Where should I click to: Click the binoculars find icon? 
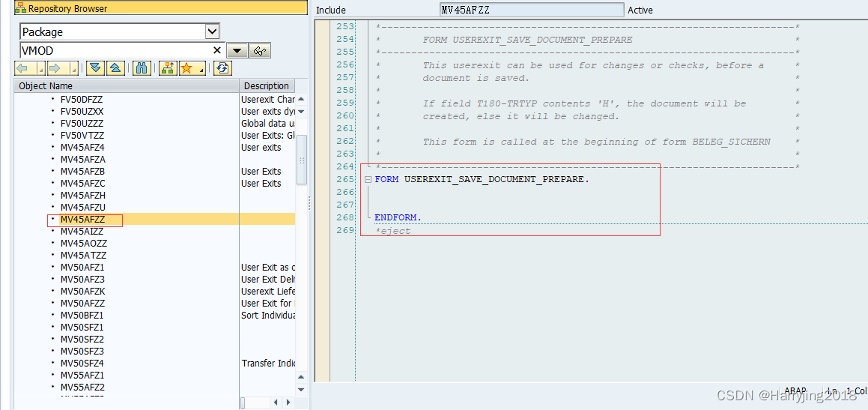tap(141, 68)
